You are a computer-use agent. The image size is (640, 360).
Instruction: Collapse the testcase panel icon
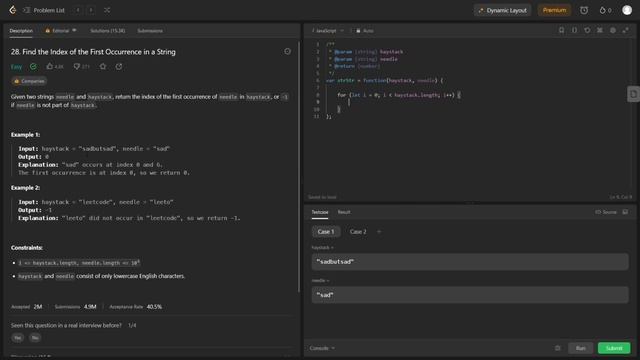click(x=625, y=212)
